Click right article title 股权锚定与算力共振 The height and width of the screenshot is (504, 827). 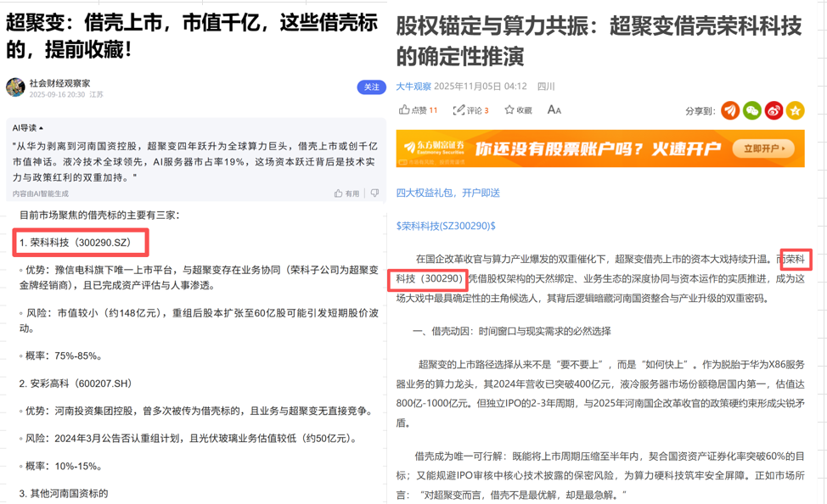point(599,41)
